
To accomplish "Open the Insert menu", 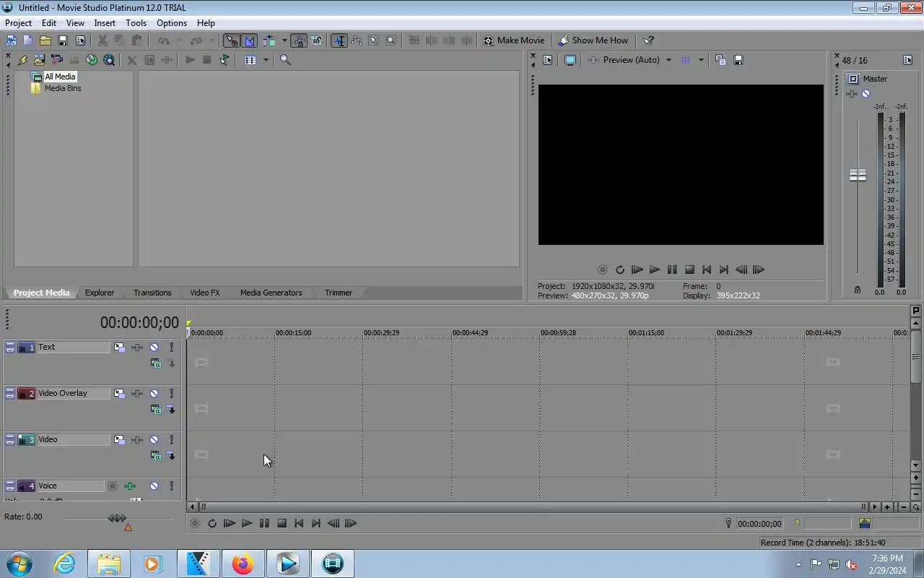I will coord(105,23).
